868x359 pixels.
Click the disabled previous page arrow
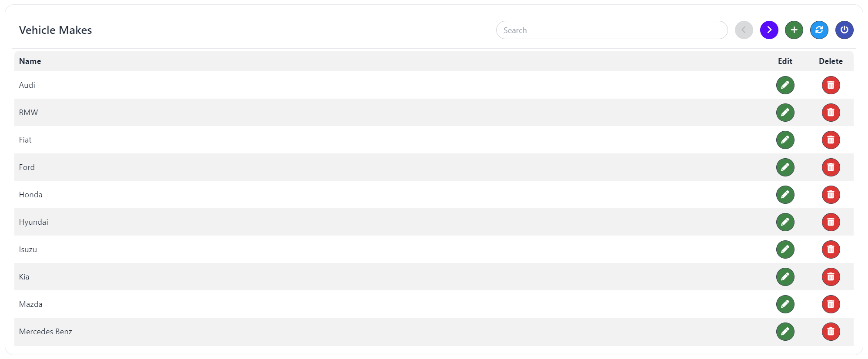tap(744, 30)
